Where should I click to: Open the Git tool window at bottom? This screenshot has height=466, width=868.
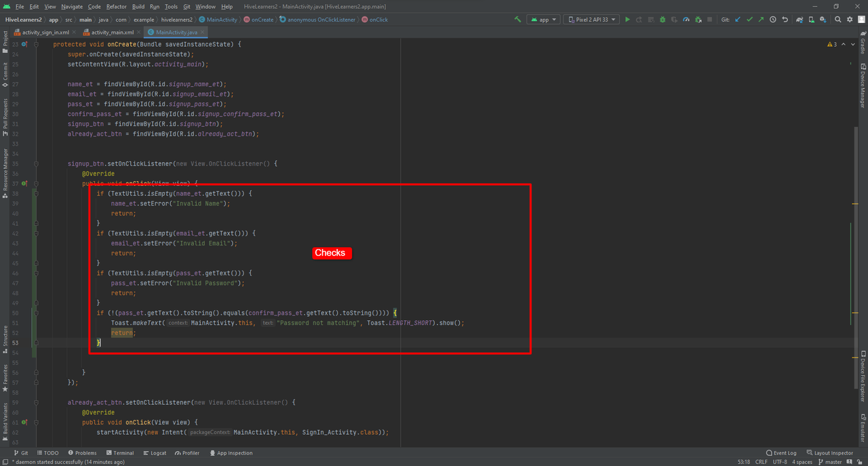click(x=21, y=453)
